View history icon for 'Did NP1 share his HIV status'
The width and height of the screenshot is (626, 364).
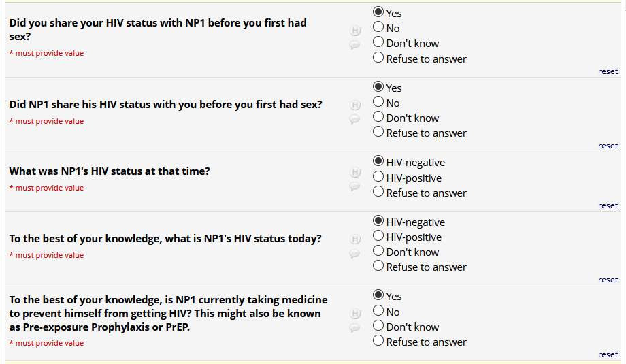point(355,105)
